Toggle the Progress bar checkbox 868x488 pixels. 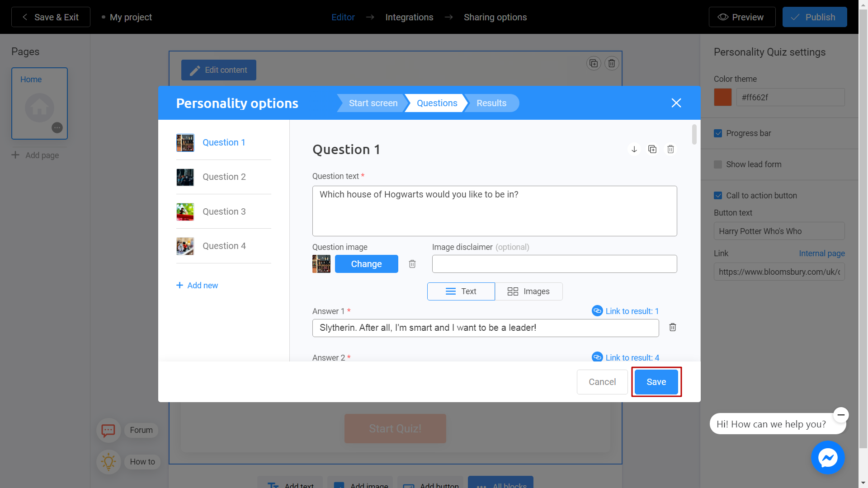[x=718, y=132]
